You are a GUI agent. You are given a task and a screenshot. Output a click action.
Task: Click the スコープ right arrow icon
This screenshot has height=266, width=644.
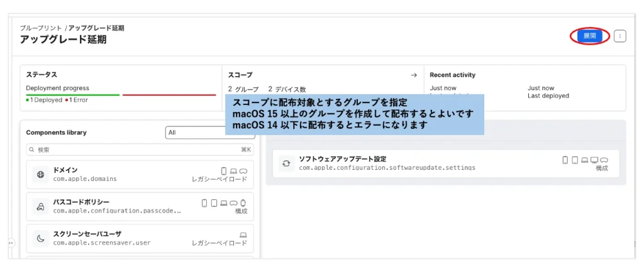coord(414,75)
